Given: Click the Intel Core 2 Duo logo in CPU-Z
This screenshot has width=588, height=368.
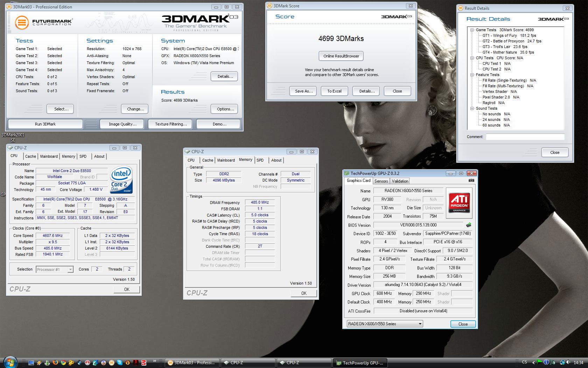Looking at the screenshot, I should click(121, 179).
